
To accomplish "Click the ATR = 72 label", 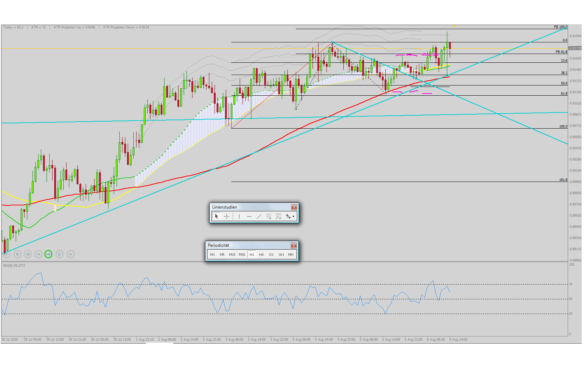I will [x=38, y=27].
